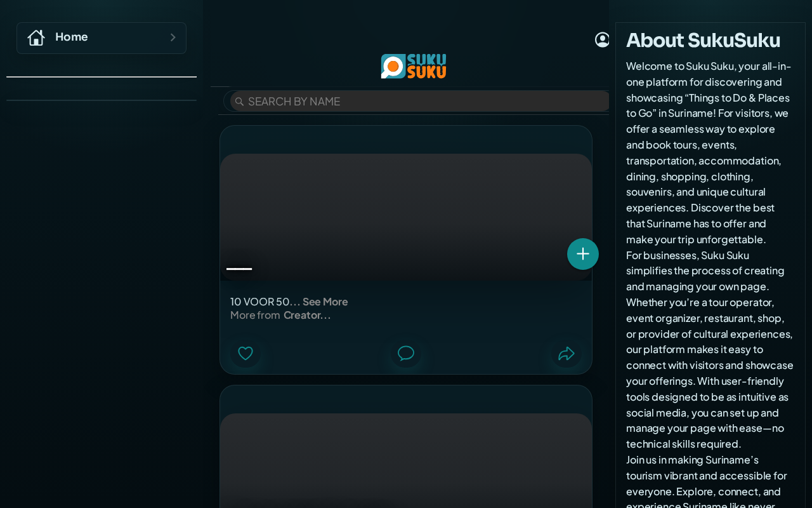Open the second post image thumbnail
812x508 pixels.
(x=406, y=460)
